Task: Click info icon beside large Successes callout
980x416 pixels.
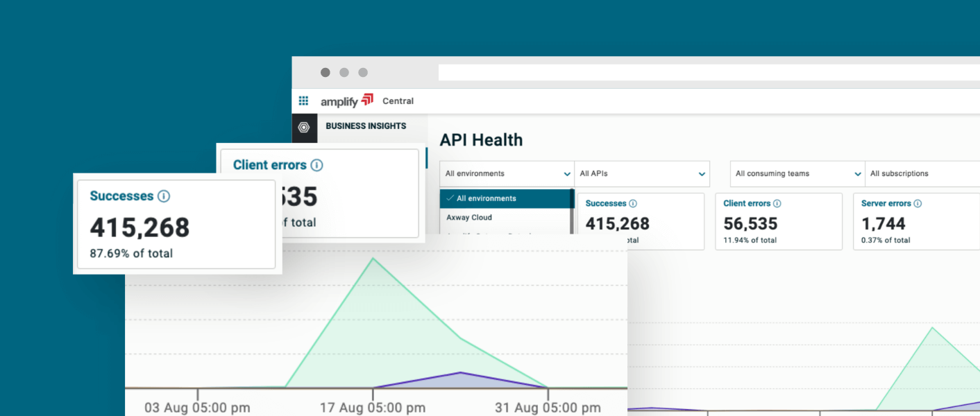Action: [x=164, y=196]
